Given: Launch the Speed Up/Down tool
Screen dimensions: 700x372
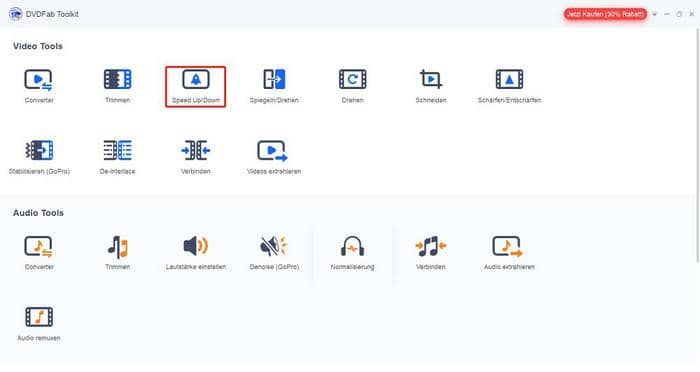Looking at the screenshot, I should (196, 87).
